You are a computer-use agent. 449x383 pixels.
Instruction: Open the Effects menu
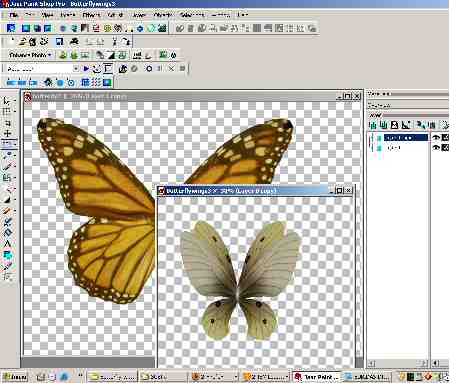pos(91,15)
